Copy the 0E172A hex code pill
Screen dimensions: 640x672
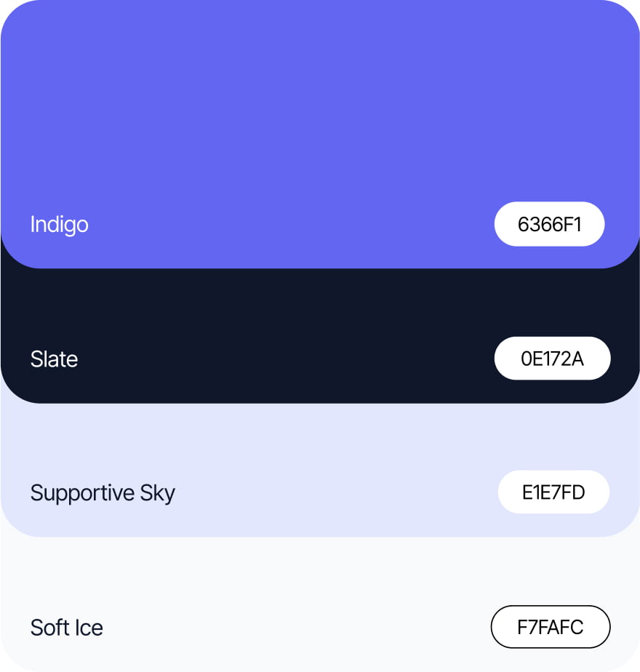click(552, 359)
